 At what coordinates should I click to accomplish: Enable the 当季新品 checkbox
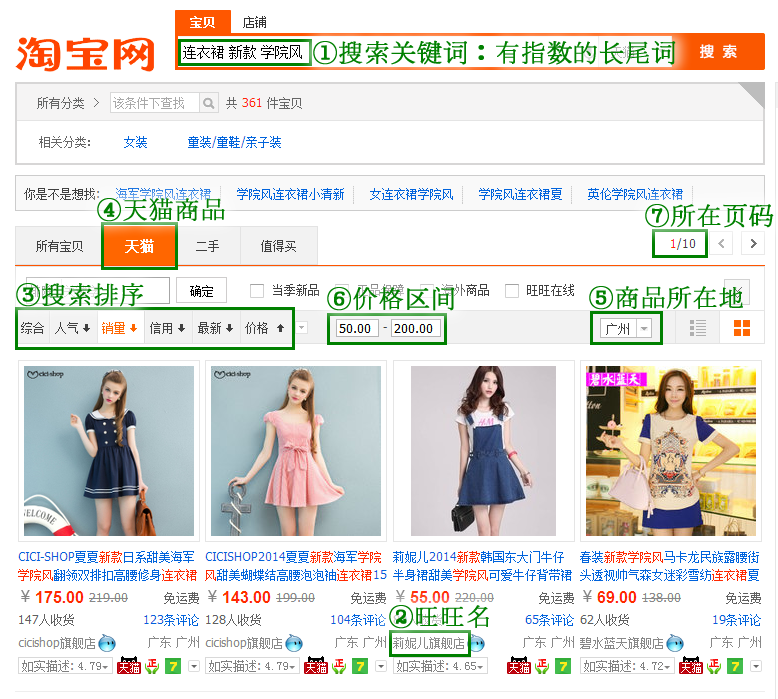pyautogui.click(x=257, y=291)
